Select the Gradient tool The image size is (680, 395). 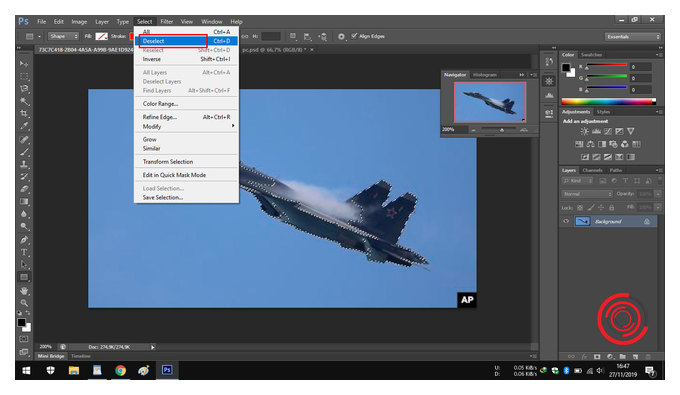coord(24,202)
